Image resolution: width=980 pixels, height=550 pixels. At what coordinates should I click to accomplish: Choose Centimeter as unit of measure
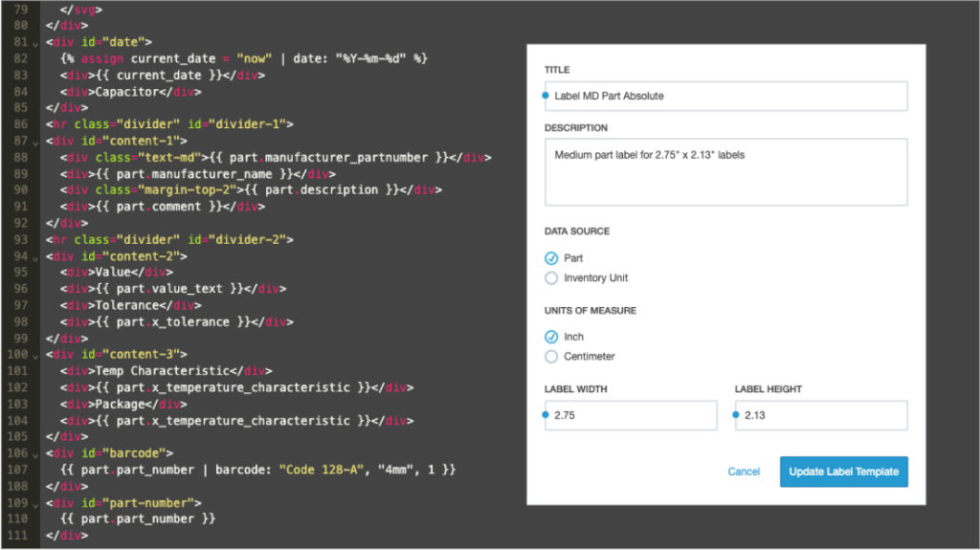pyautogui.click(x=550, y=357)
